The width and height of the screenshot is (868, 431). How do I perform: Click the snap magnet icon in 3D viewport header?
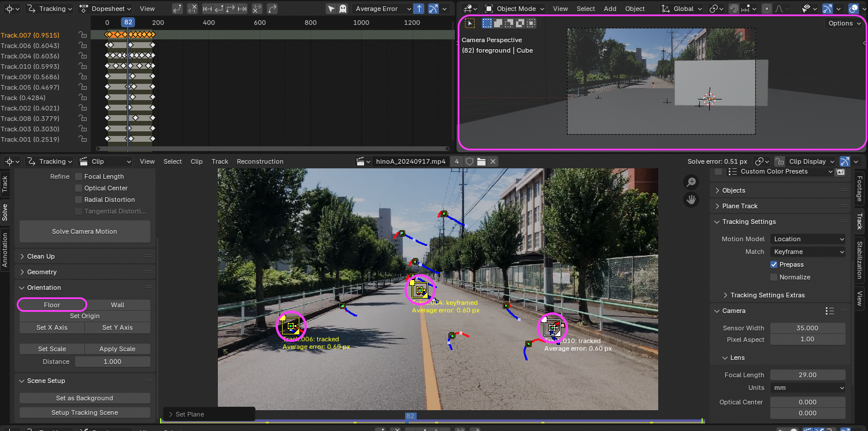(733, 9)
